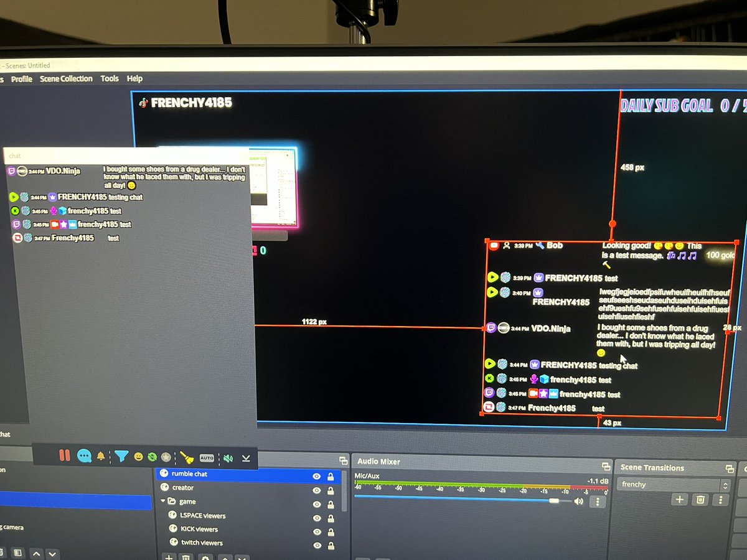The width and height of the screenshot is (747, 560).
Task: Click the yellow smiley emoji icon
Action: click(x=138, y=457)
